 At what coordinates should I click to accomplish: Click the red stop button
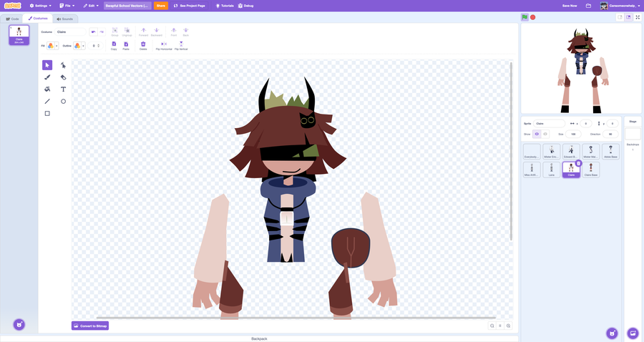(x=532, y=17)
